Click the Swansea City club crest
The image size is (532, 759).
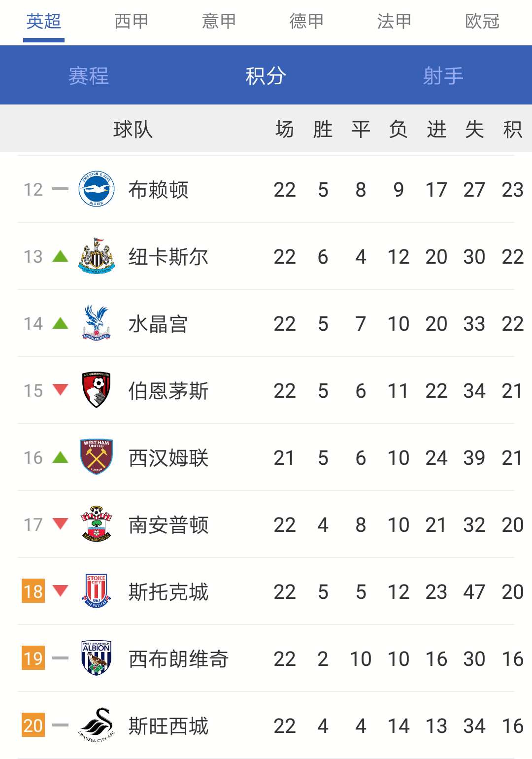(x=95, y=725)
